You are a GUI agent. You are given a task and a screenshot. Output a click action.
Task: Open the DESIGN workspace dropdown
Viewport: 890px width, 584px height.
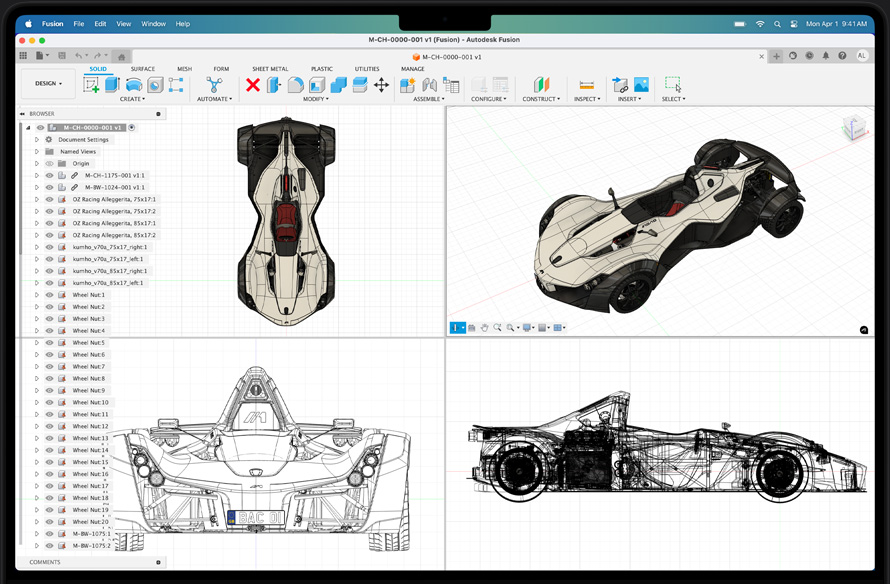pos(47,83)
